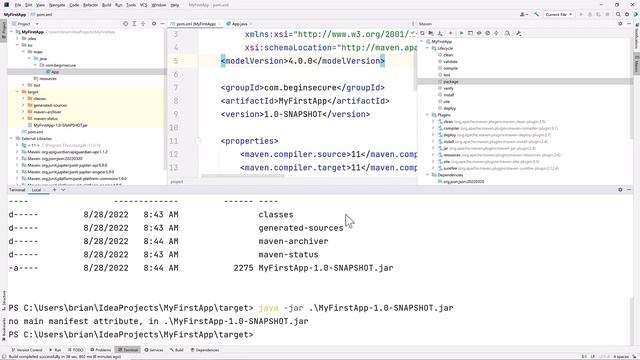Open new terminal session with plus icon

point(54,190)
